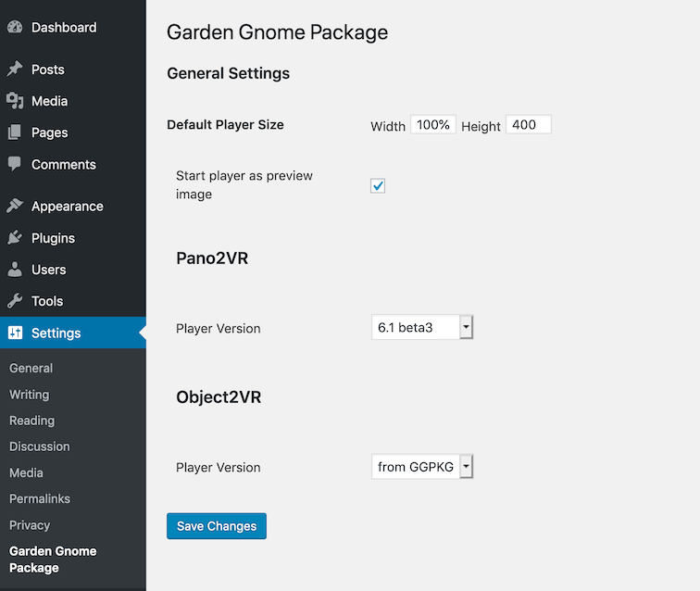This screenshot has width=700, height=591.
Task: Open the Writing settings link
Action: [30, 395]
